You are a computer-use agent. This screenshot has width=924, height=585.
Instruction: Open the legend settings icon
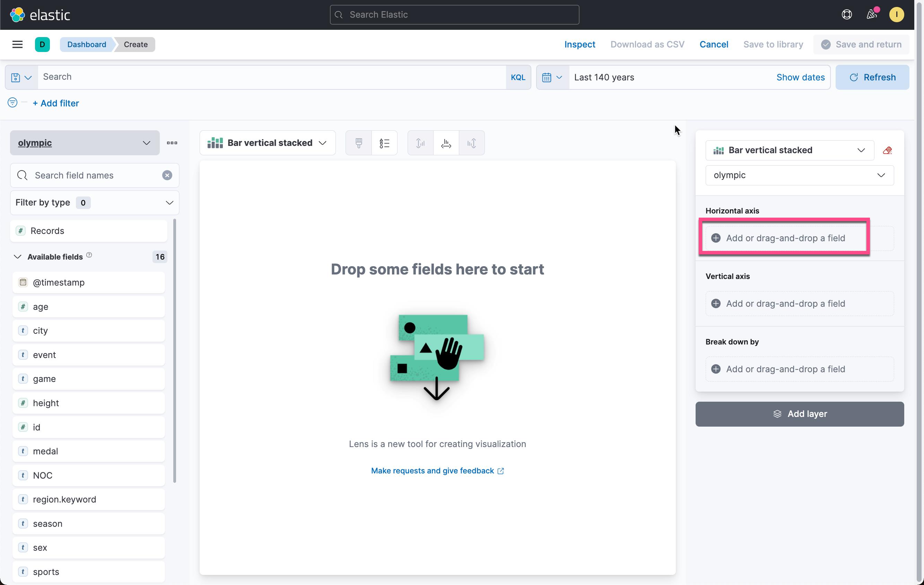click(x=384, y=143)
